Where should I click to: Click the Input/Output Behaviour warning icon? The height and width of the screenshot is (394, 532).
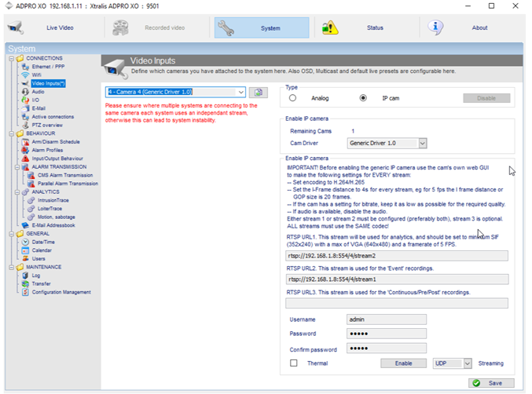pos(25,159)
